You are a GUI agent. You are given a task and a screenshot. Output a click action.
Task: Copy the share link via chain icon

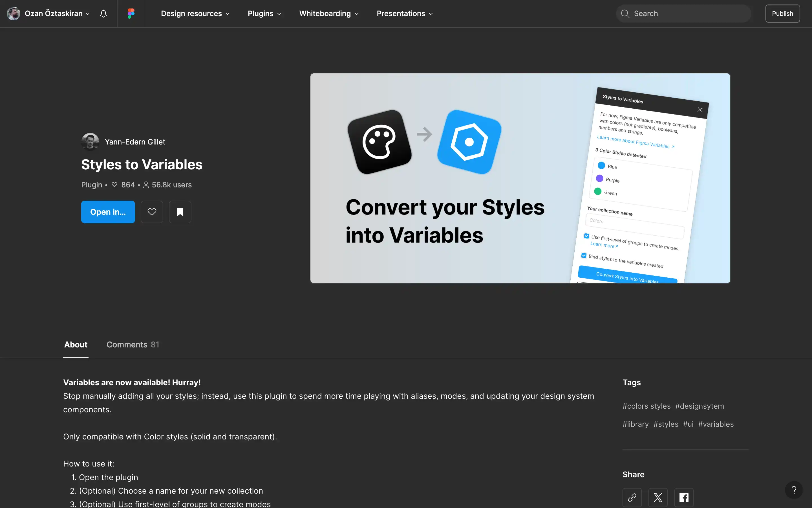(632, 497)
